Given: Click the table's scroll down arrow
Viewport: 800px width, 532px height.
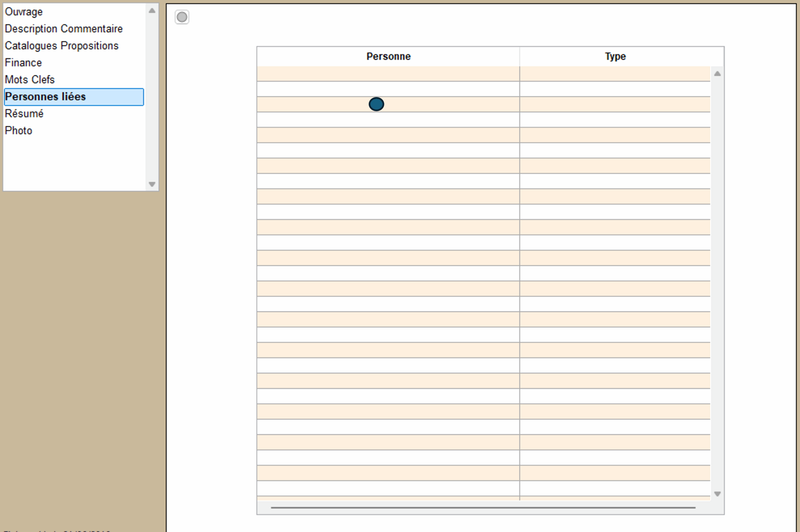Looking at the screenshot, I should [717, 494].
